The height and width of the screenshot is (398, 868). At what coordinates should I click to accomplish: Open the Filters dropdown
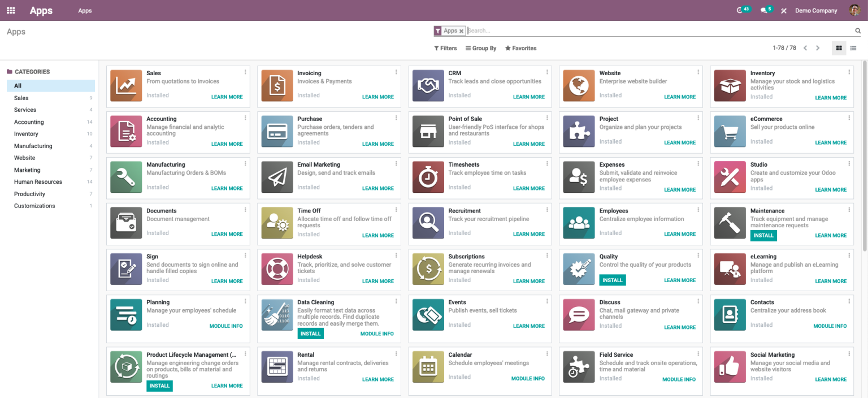coord(445,48)
